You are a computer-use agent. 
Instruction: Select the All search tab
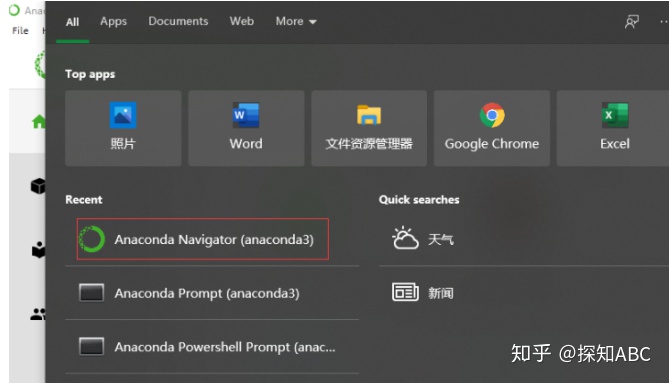73,22
